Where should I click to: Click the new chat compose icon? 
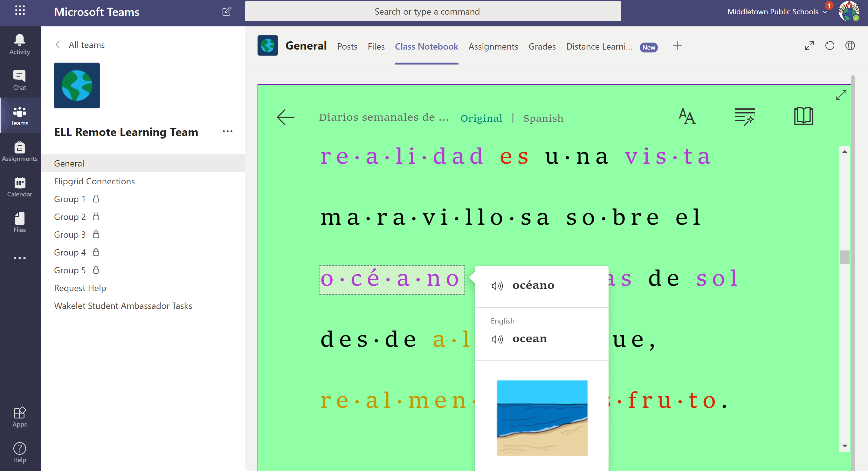227,11
